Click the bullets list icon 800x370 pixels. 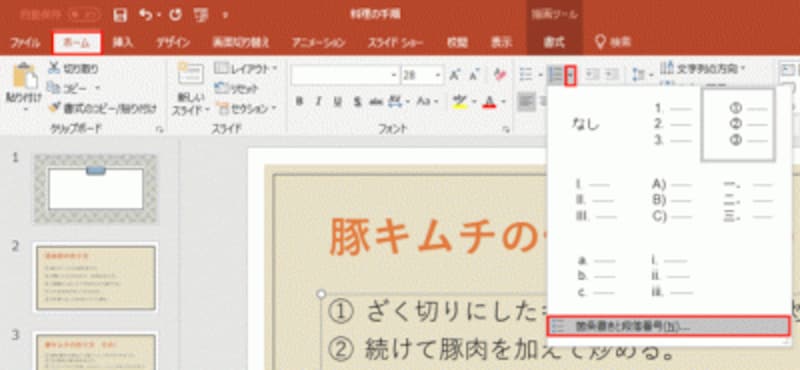point(526,76)
